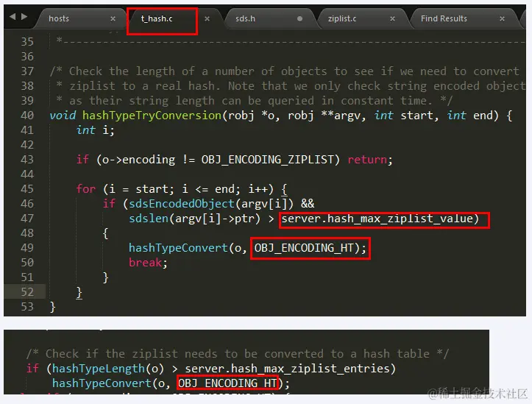
Task: Switch to the ziplist.c tab
Action: 342,18
